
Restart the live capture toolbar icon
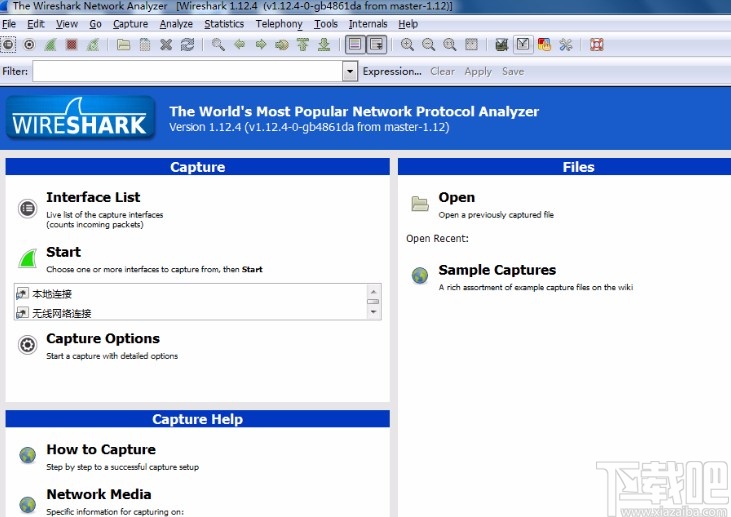[x=93, y=45]
